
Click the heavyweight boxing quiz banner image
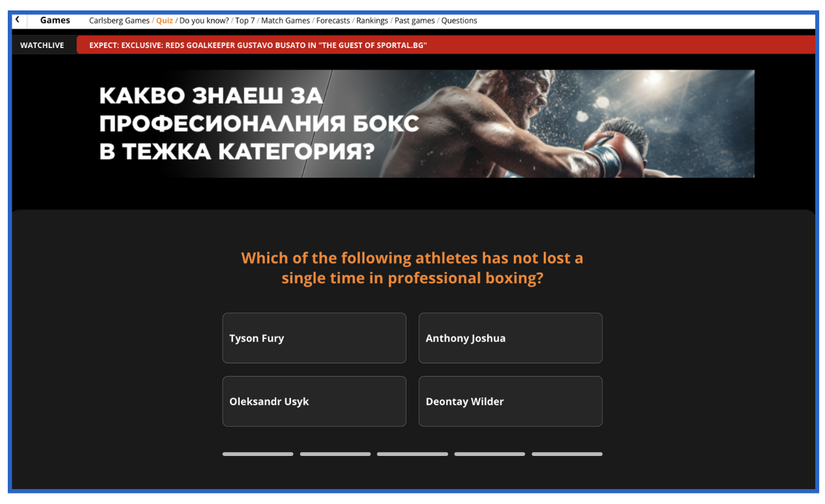point(427,123)
